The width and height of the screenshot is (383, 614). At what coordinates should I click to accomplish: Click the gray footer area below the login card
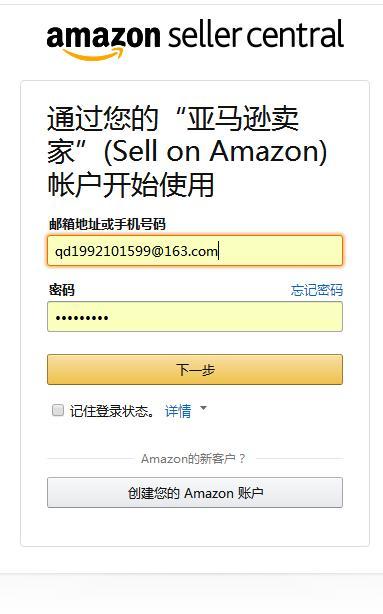[x=192, y=594]
